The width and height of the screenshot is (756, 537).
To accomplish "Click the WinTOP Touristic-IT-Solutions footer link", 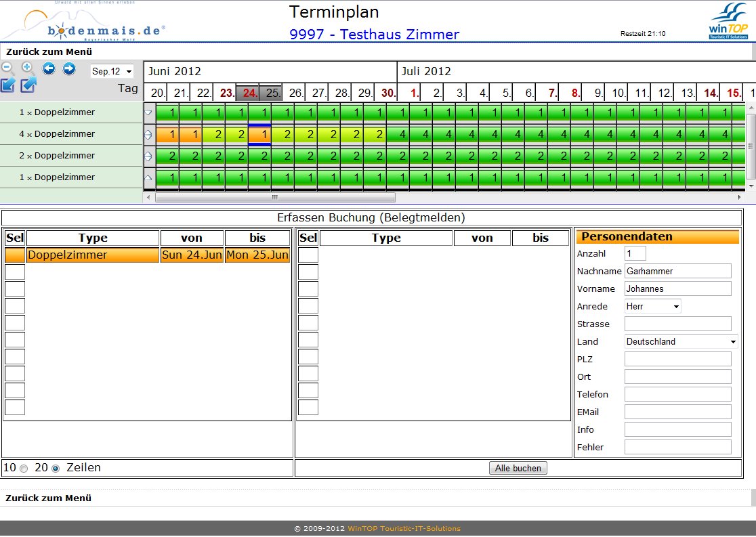I will [x=404, y=529].
